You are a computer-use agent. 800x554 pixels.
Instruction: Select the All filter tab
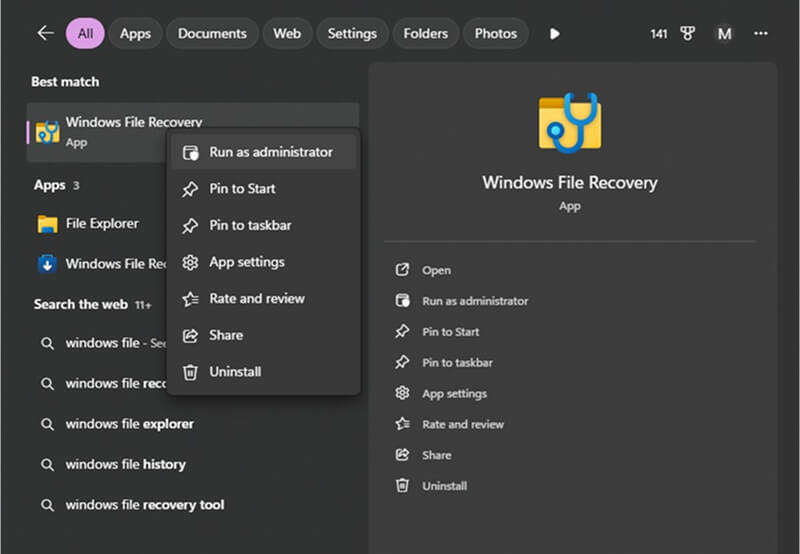tap(85, 34)
